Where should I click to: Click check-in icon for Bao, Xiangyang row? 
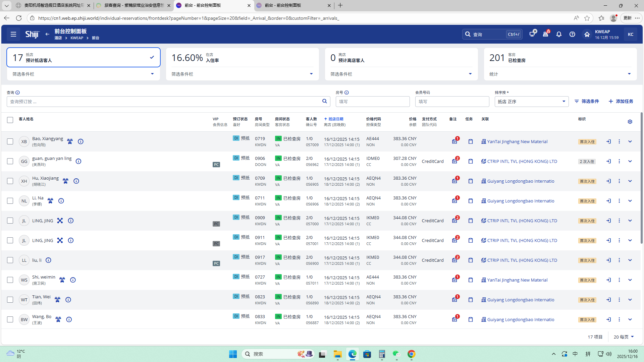point(608,141)
